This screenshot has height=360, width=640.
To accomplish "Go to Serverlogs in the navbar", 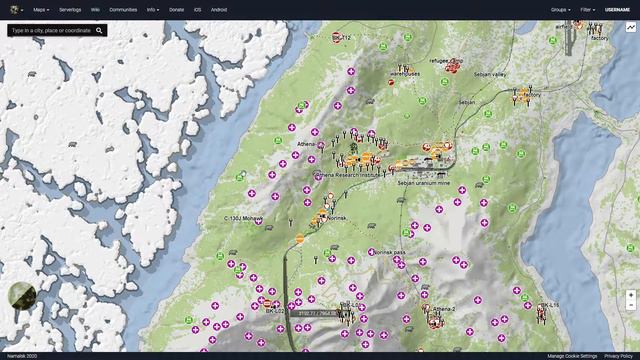I will (70, 10).
